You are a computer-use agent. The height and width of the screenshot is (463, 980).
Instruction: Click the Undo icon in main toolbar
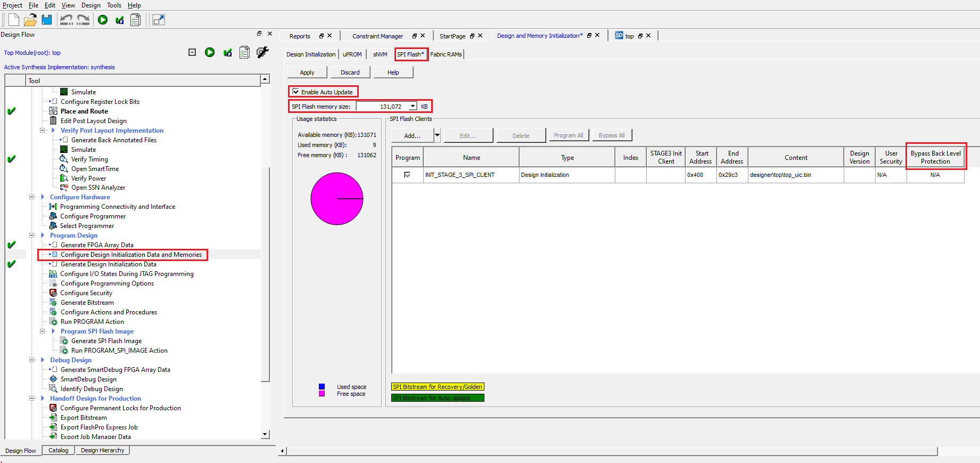[67, 20]
